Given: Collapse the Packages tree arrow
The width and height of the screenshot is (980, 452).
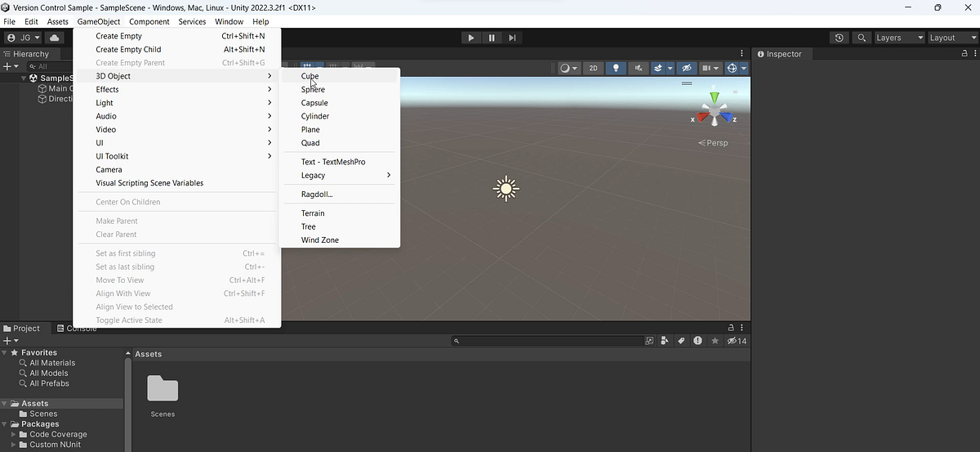Looking at the screenshot, I should 4,424.
